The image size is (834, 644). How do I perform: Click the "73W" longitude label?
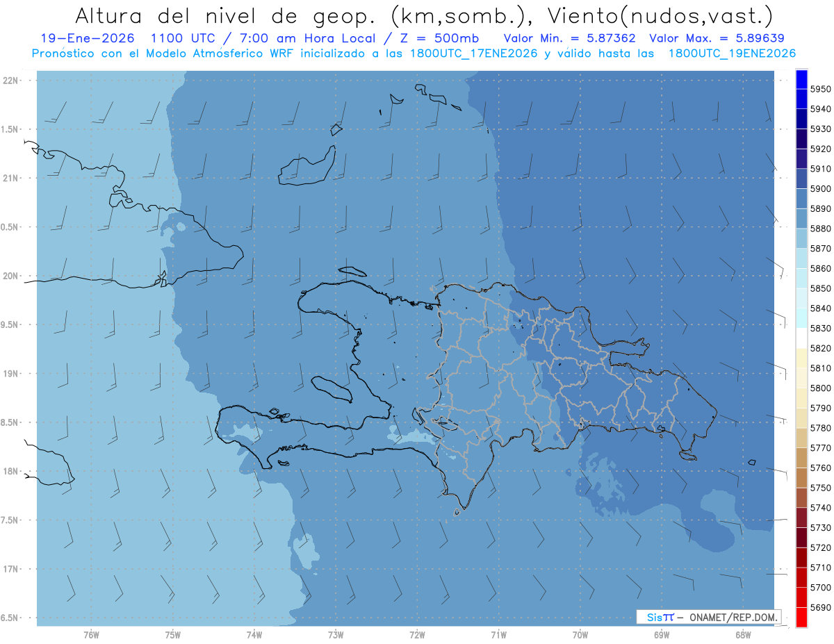[x=336, y=635]
